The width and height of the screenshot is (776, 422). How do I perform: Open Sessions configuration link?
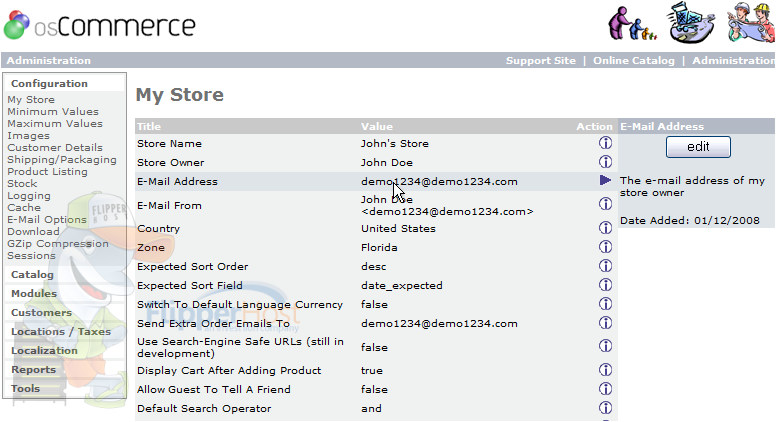31,256
